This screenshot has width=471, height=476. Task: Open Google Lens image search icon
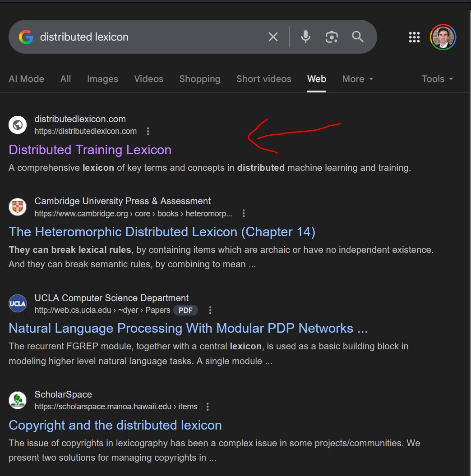pos(332,37)
